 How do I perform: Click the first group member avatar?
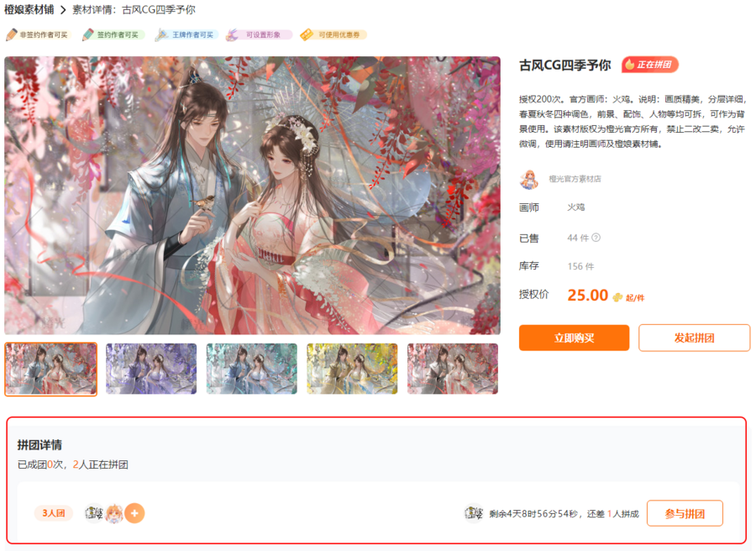94,513
